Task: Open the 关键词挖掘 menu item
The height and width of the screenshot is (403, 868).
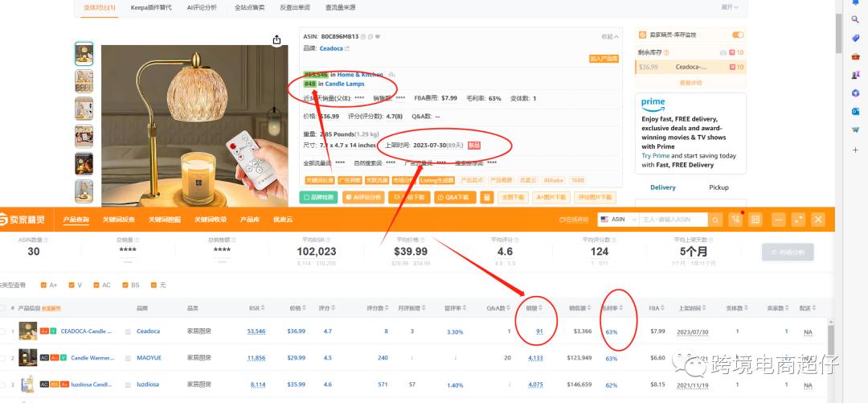Action: (165, 220)
